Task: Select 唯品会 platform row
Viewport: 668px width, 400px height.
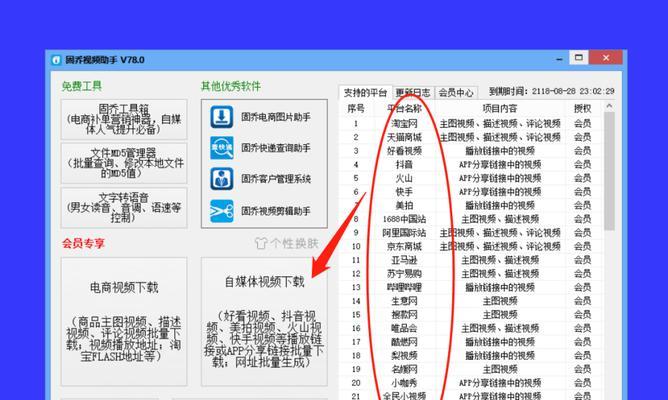Action: (471, 328)
